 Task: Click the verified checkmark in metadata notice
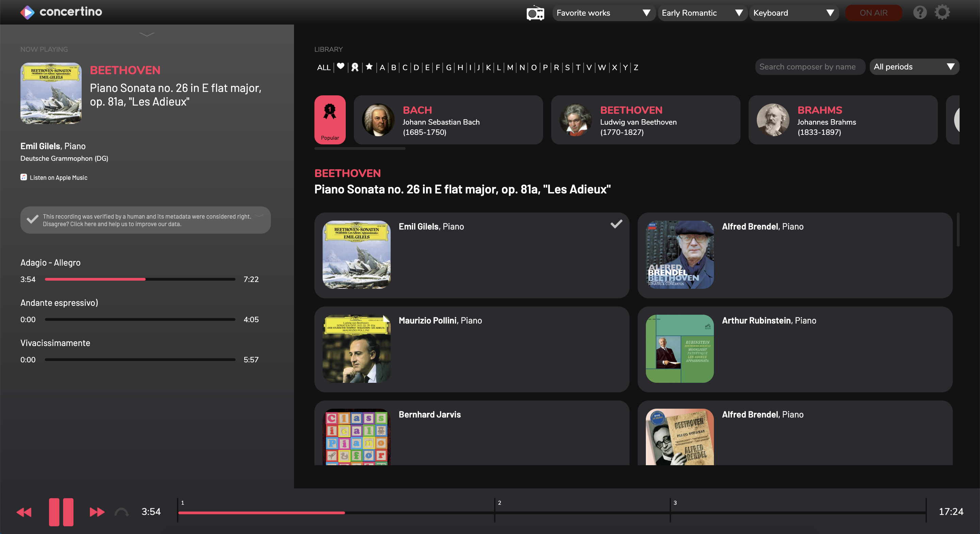coord(32,219)
